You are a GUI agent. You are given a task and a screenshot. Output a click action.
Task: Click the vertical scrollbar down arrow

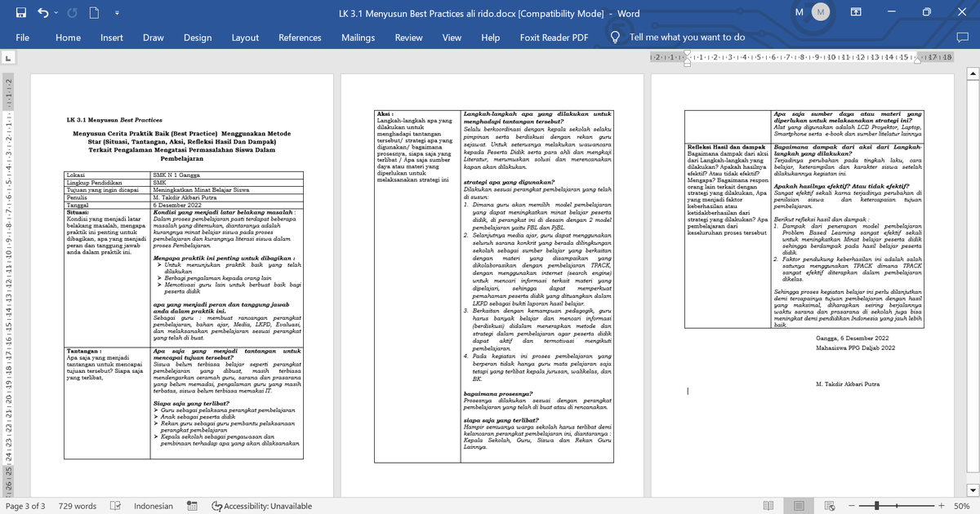pyautogui.click(x=973, y=492)
